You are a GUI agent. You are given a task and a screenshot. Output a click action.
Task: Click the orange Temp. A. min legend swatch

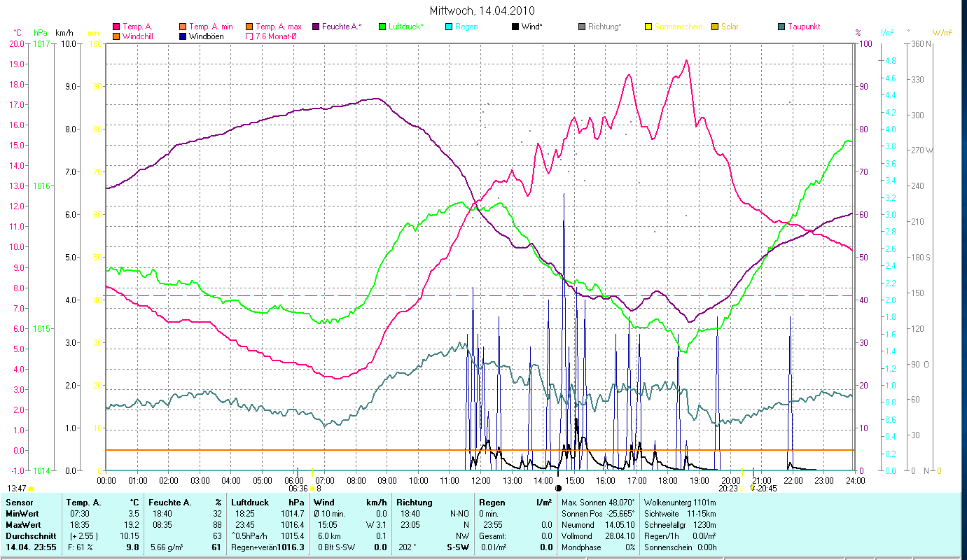183,27
